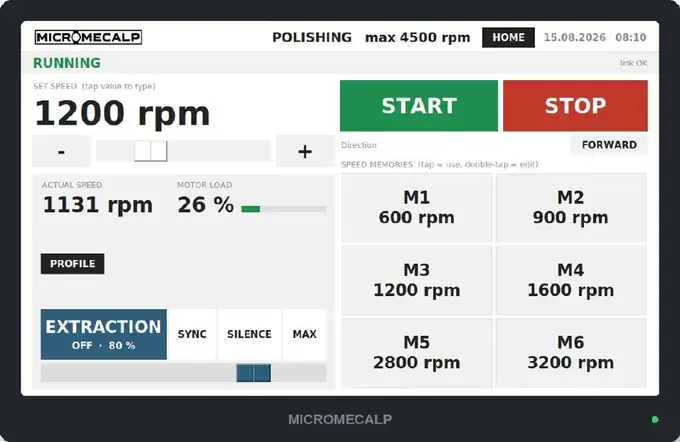Click the max 4500 rpm label
The width and height of the screenshot is (680, 442).
pyautogui.click(x=418, y=38)
